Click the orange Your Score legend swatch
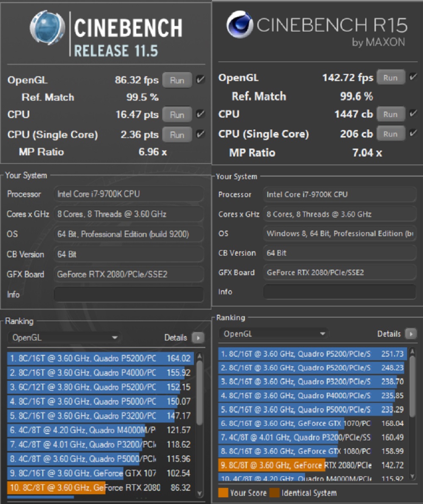Image resolution: width=423 pixels, height=504 pixels. (x=223, y=493)
